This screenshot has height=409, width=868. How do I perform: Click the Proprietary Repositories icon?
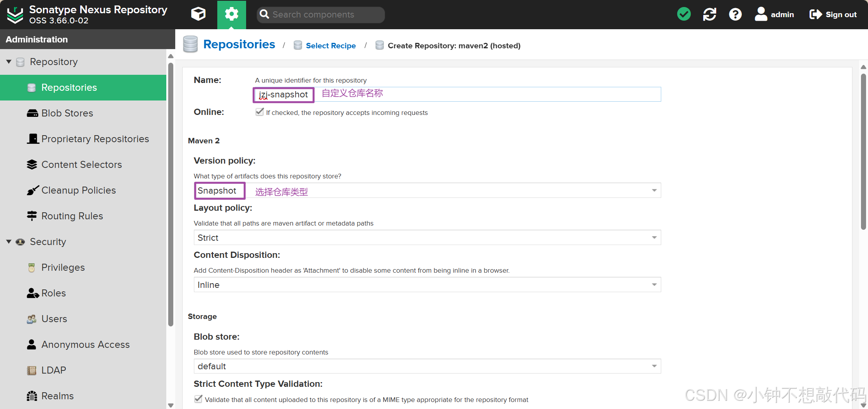tap(33, 139)
